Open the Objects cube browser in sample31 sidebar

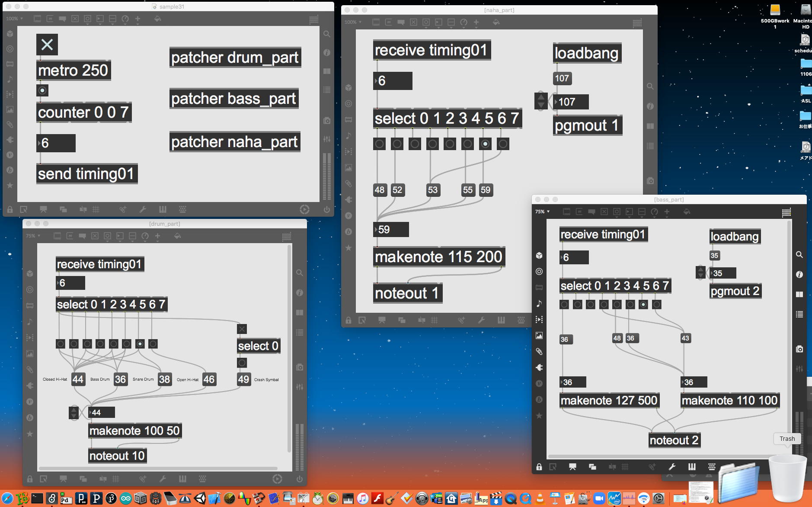pos(10,34)
